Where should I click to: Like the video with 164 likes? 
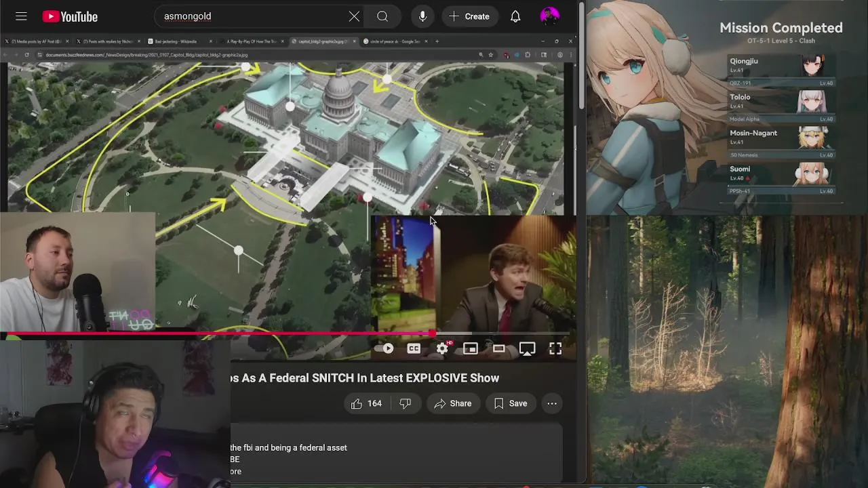click(x=366, y=403)
